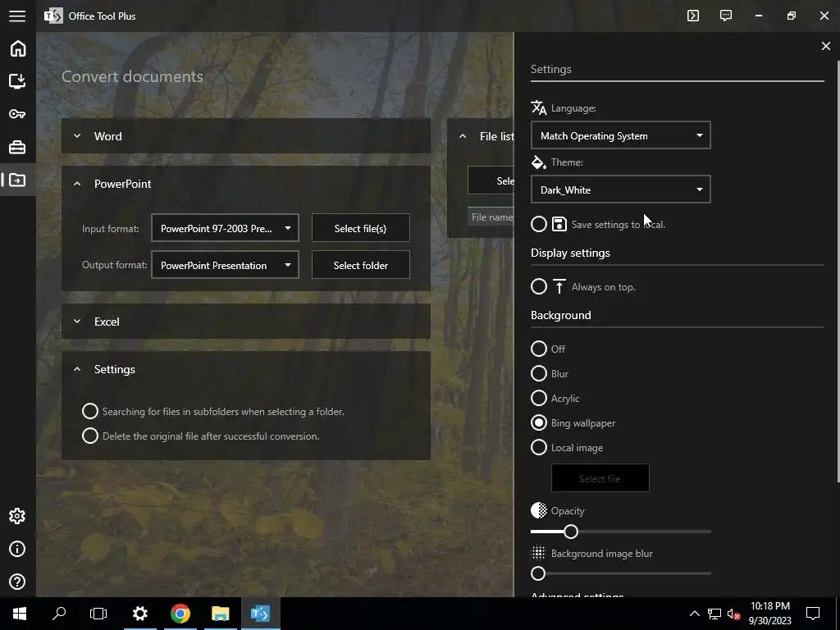Click the Opacity circle icon

(x=538, y=510)
